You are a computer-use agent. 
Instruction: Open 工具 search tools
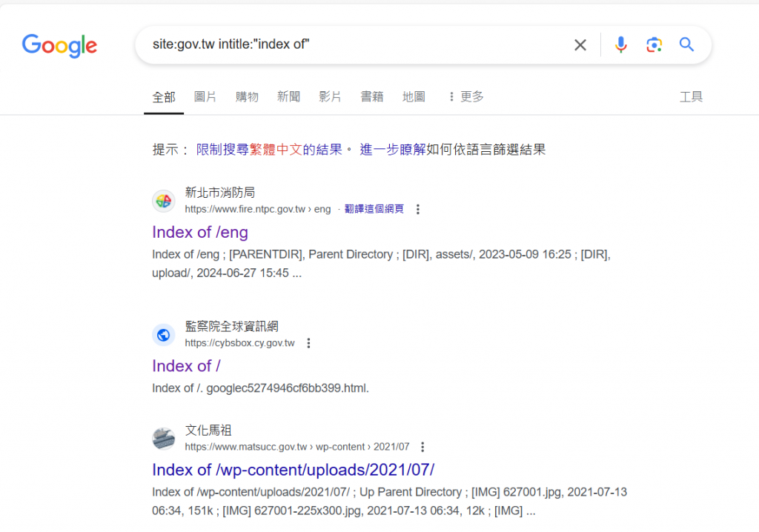pyautogui.click(x=691, y=97)
